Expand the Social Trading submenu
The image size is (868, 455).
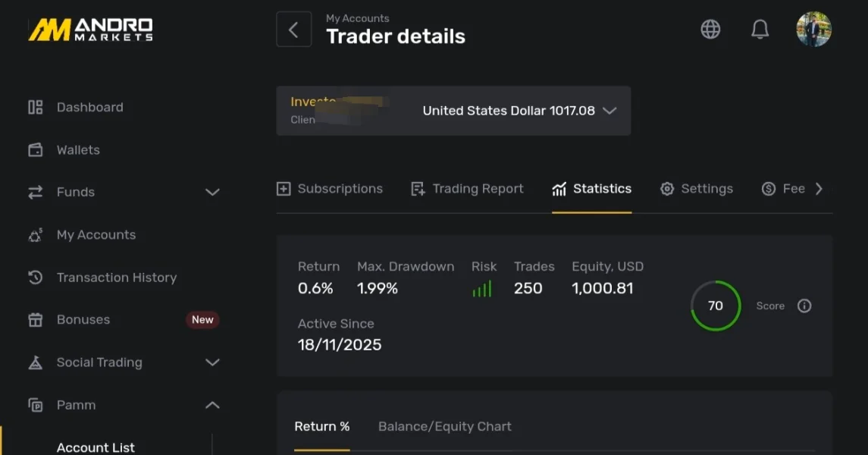[x=212, y=362]
